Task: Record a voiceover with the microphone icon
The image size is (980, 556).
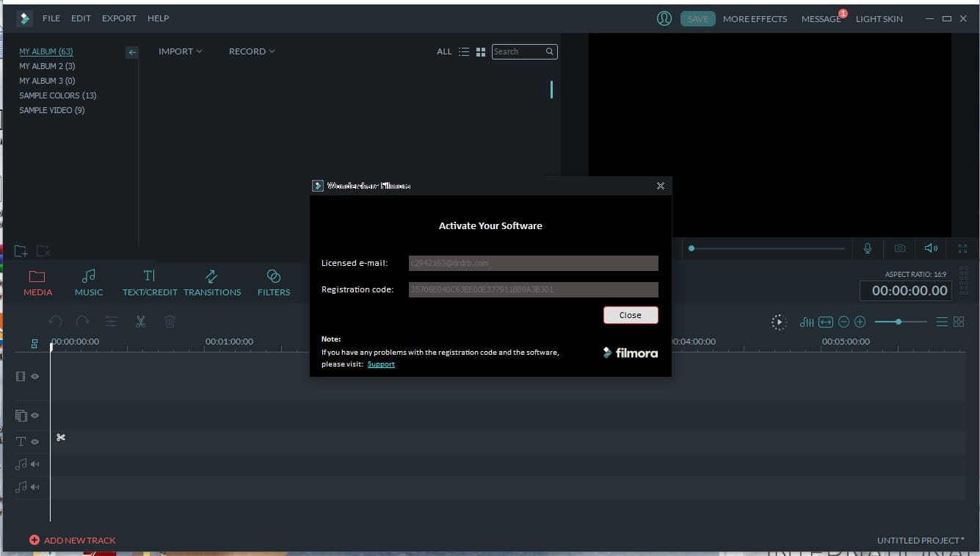Action: click(x=868, y=248)
